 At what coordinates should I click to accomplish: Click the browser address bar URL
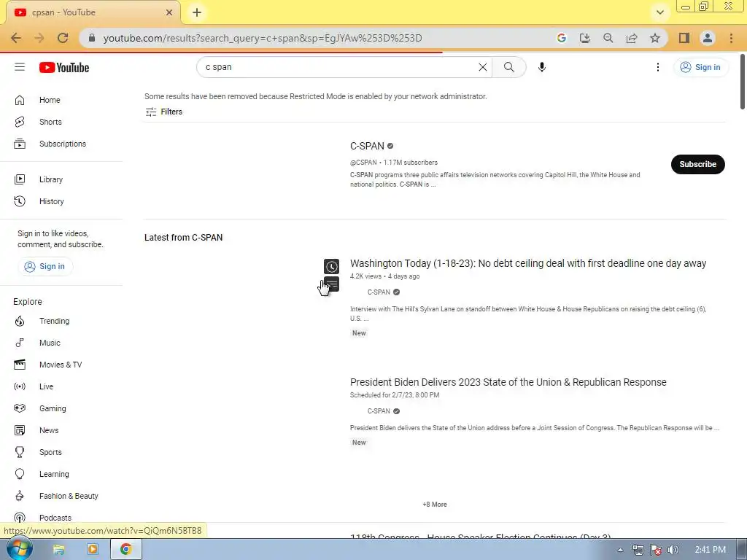[263, 38]
